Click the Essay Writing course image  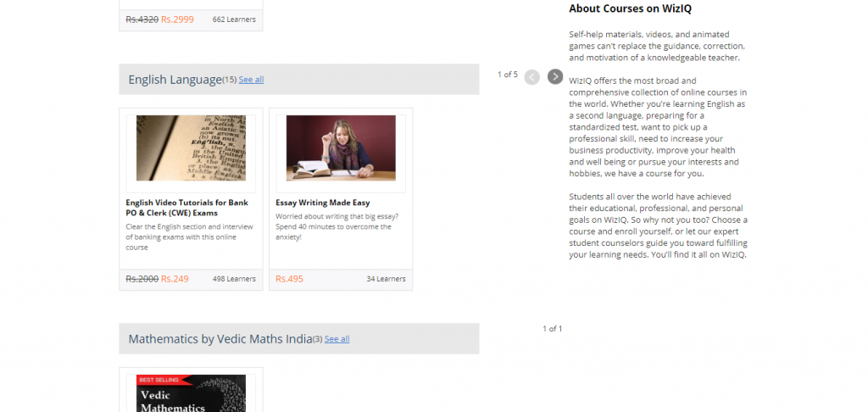341,148
